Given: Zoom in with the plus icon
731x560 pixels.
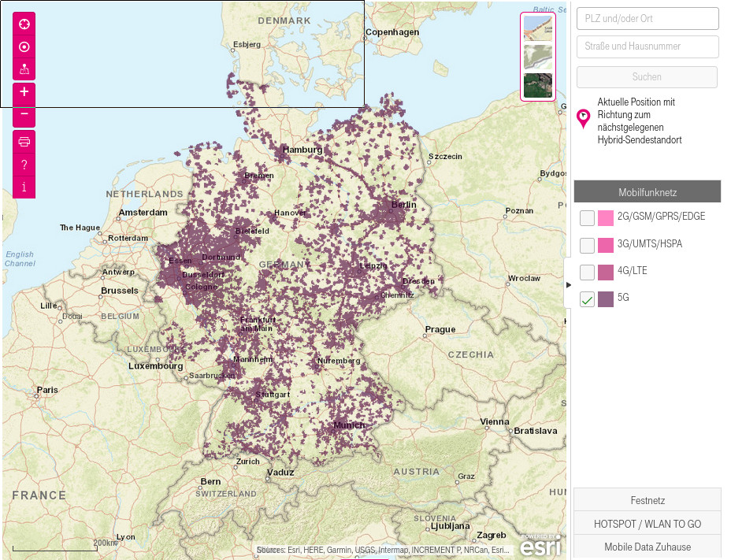Looking at the screenshot, I should pyautogui.click(x=24, y=94).
